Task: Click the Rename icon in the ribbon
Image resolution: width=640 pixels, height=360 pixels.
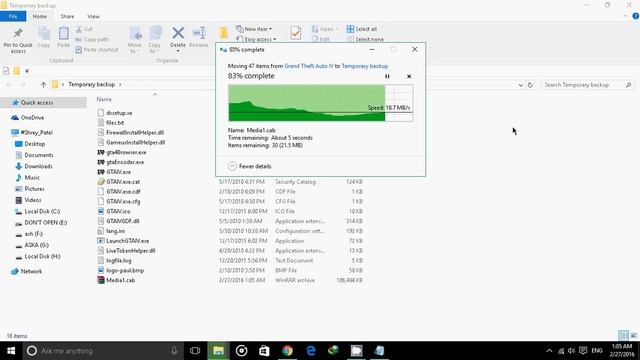Action: coord(199,33)
